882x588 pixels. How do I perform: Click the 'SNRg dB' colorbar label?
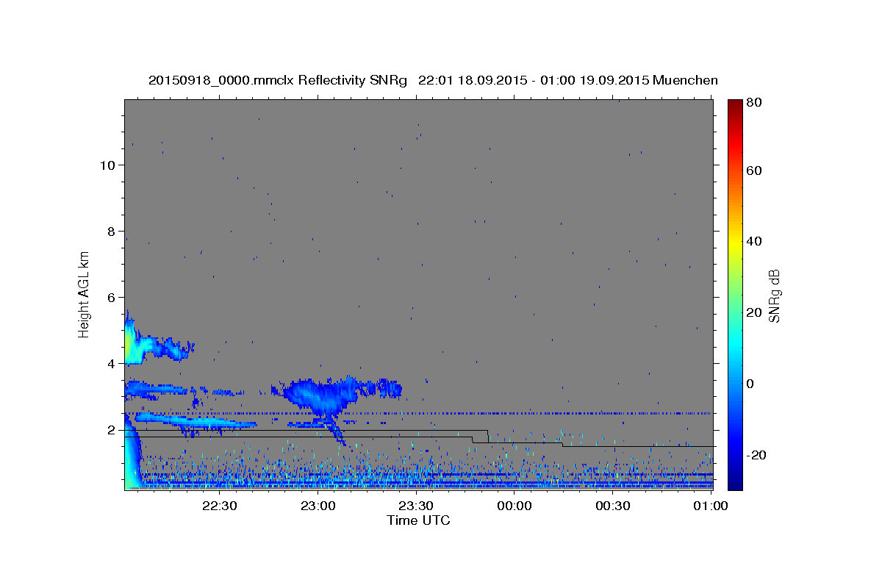774,295
